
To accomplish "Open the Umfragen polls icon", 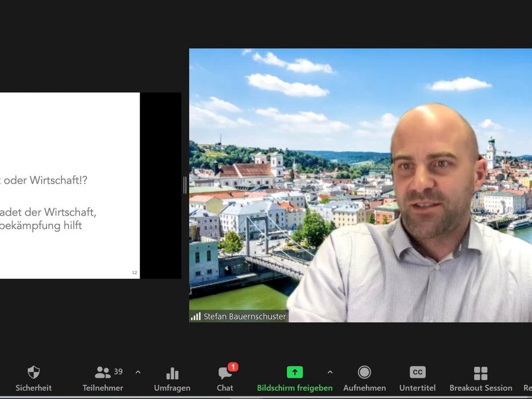I will 172,373.
